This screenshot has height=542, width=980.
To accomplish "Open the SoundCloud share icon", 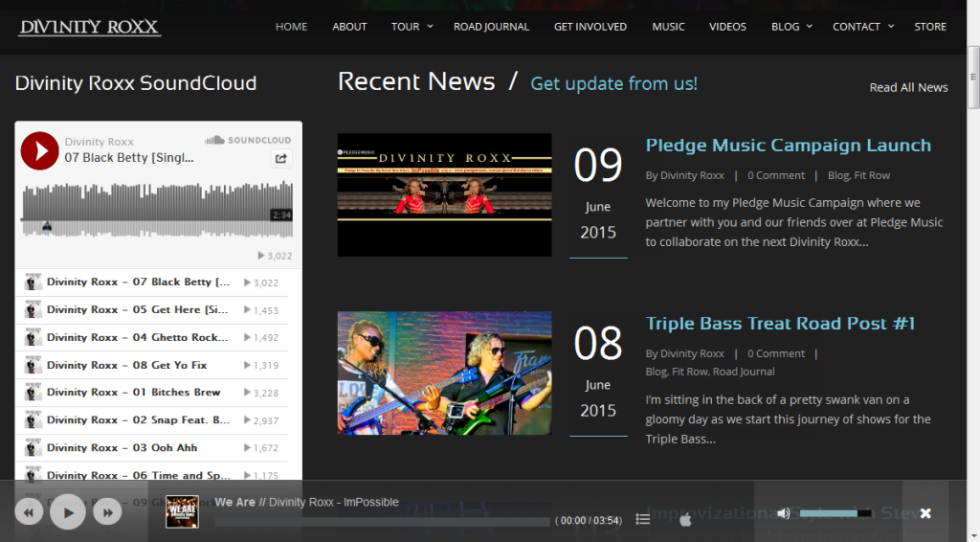I will point(281,158).
